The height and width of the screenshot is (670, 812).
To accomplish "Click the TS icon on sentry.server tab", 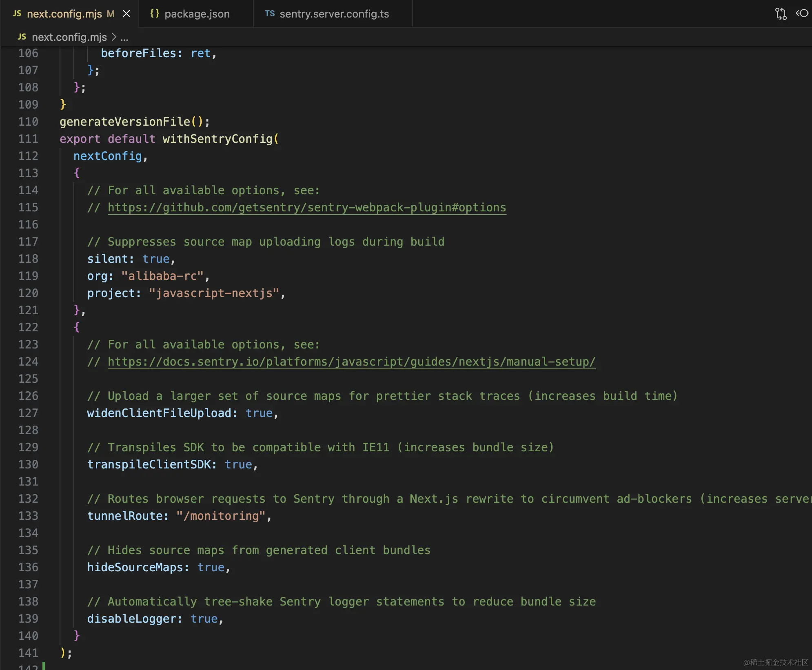I will point(270,14).
